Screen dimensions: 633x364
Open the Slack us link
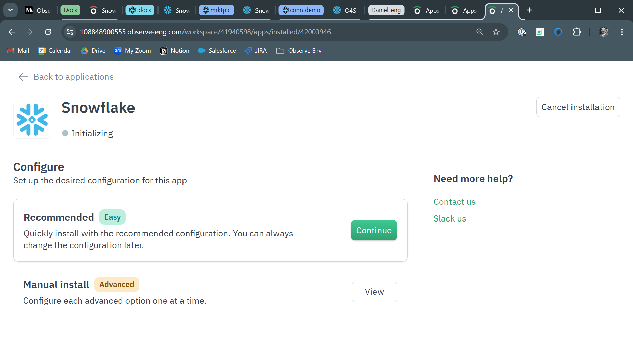point(449,219)
